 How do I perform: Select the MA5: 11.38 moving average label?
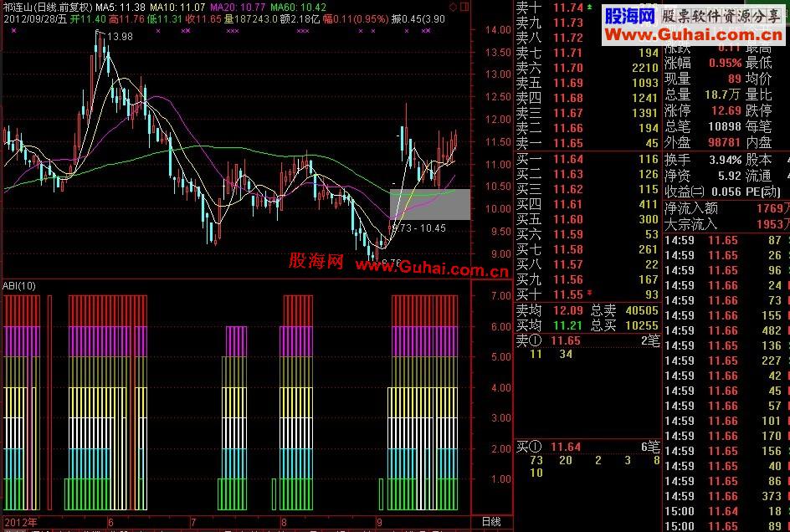click(121, 7)
